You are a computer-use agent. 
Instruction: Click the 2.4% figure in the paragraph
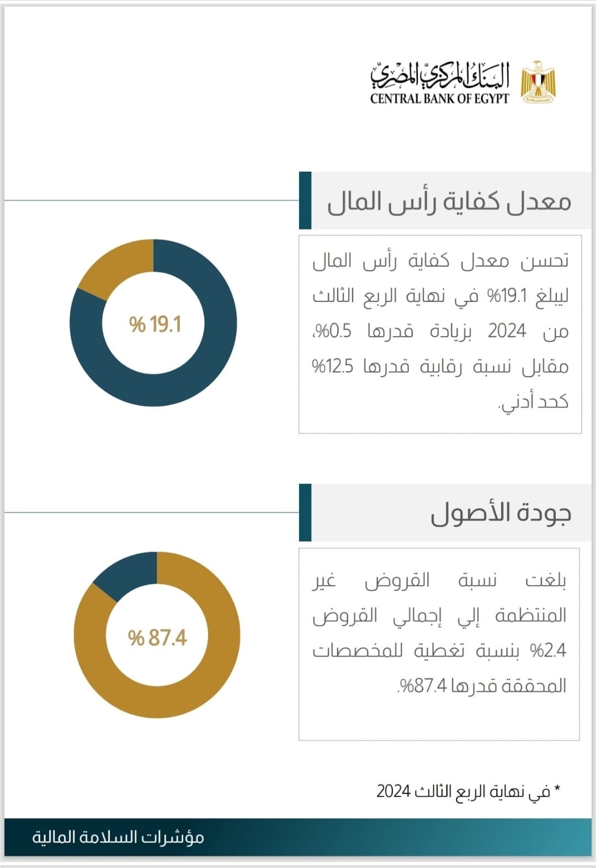(x=549, y=650)
